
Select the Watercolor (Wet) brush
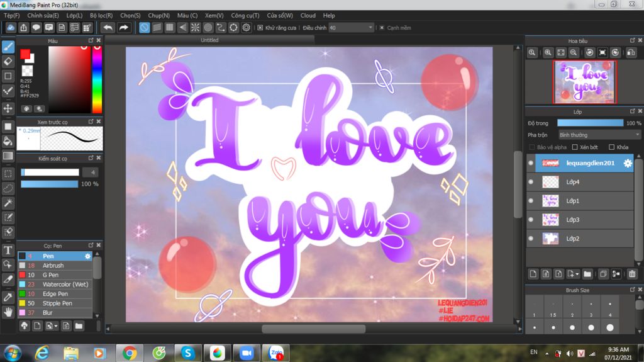55,285
